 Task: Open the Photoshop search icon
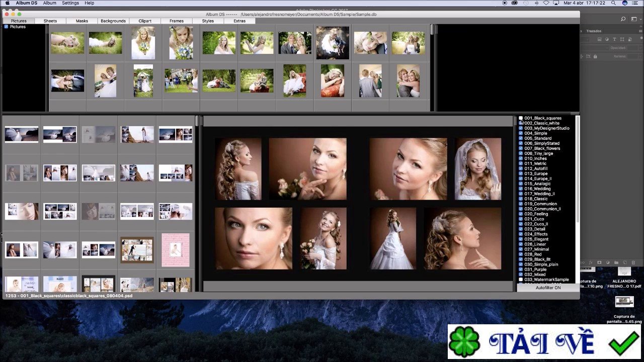pos(623,19)
